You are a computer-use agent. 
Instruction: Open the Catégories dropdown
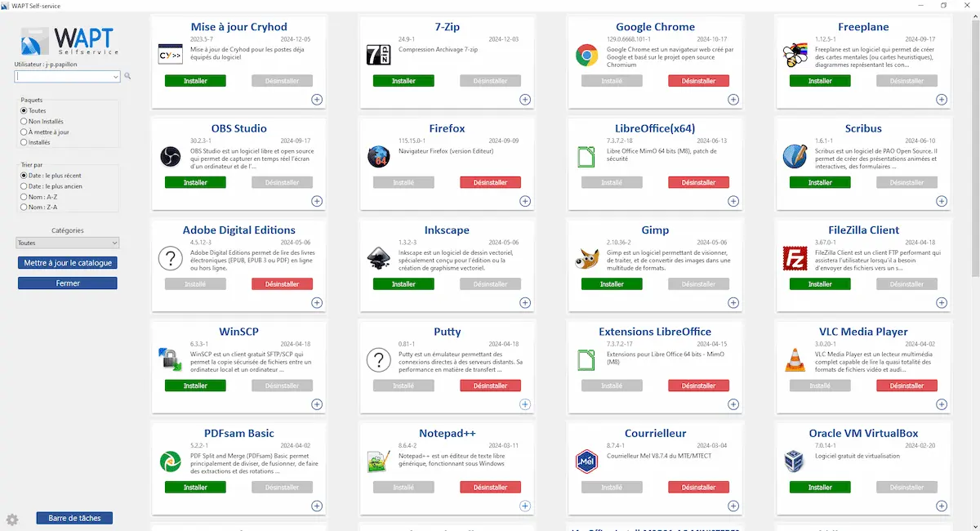[x=68, y=243]
